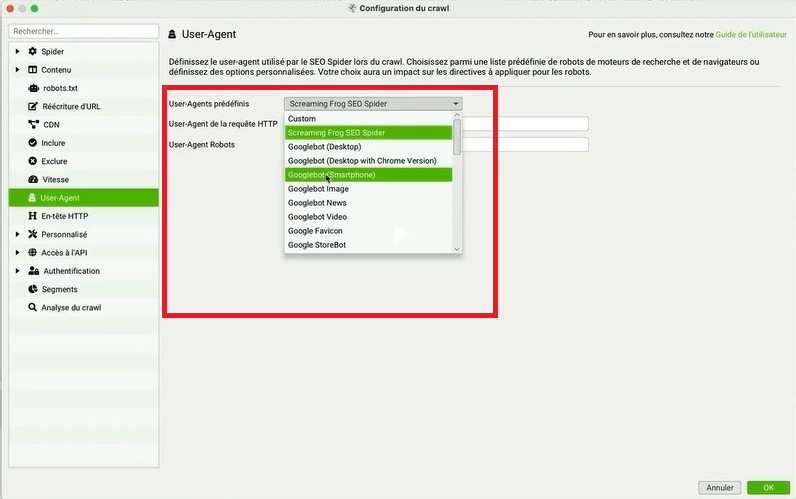Image resolution: width=796 pixels, height=499 pixels.
Task: Open the CDN settings row
Action: [x=84, y=124]
